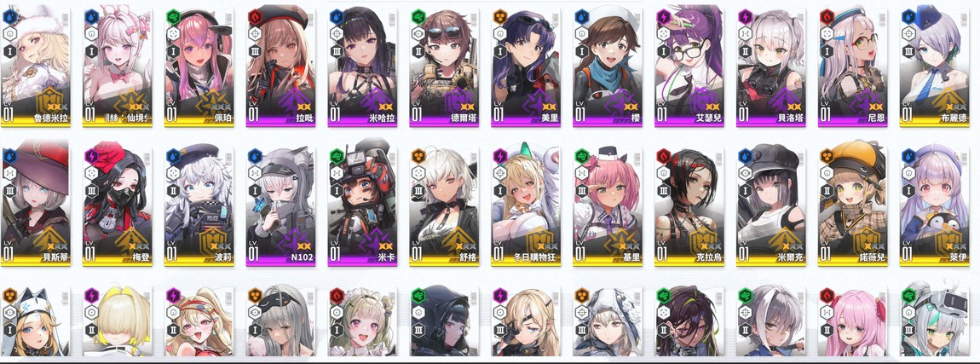Click the water element icon on 魯德米拉's card
Screen dimensions: 980x364
9,16
